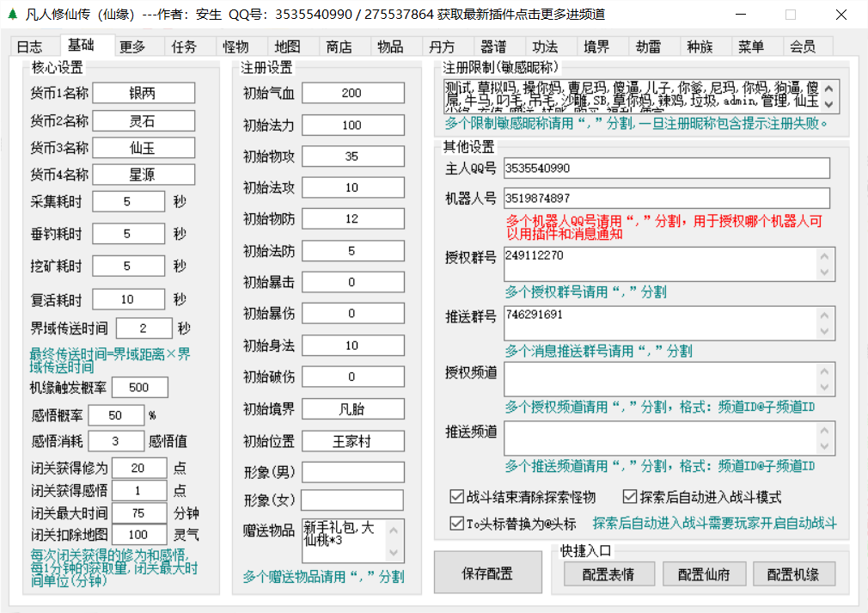Click the 感悟消耗 field

click(x=116, y=441)
